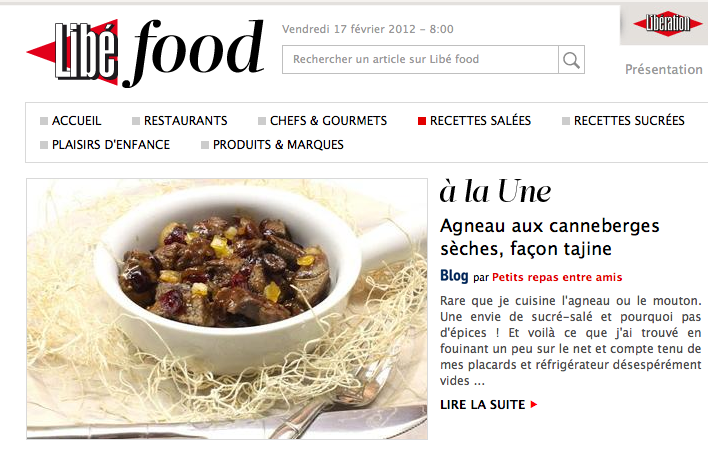Viewport: 708px width, 462px height.
Task: Click the Libé food site logo
Action: tap(145, 52)
